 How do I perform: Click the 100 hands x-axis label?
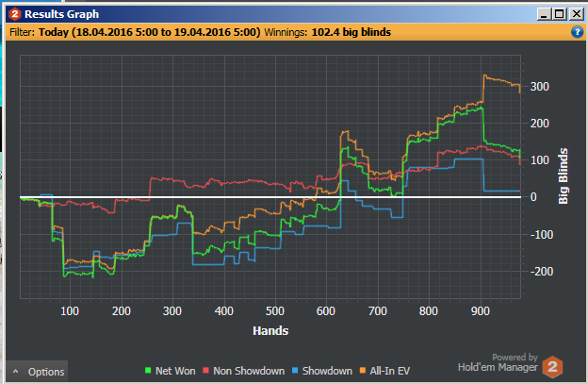click(70, 311)
